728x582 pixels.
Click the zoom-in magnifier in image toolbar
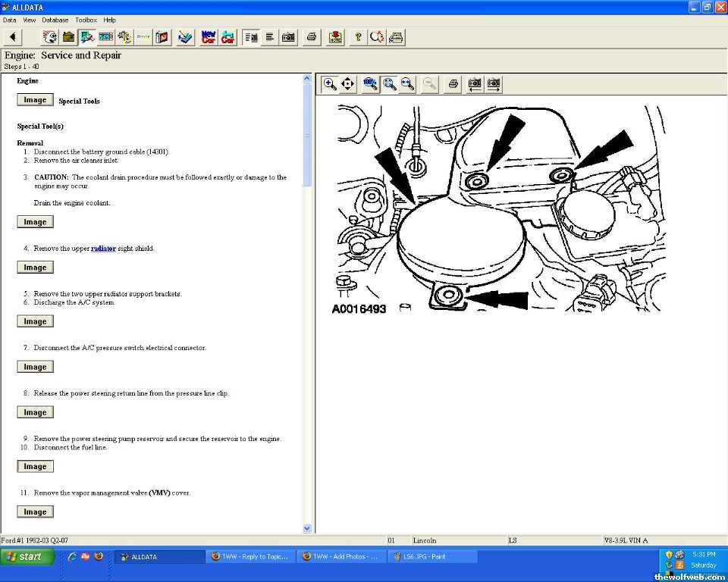[x=330, y=84]
